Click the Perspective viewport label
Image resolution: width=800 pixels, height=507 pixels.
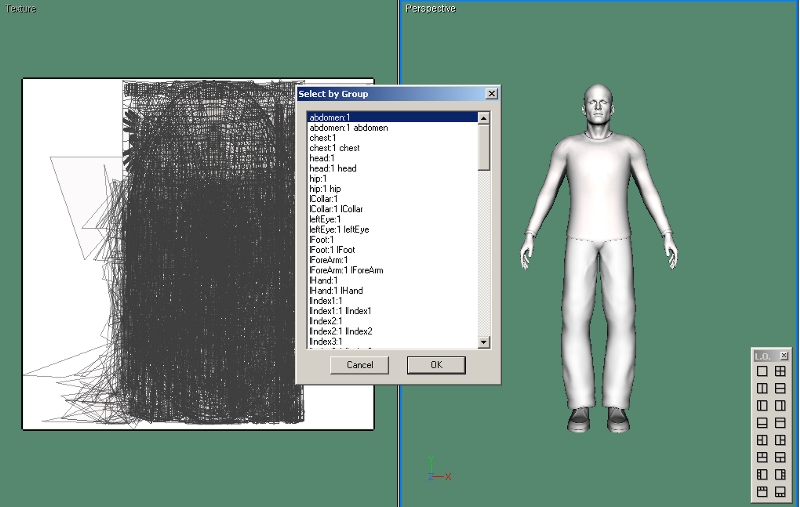[430, 8]
